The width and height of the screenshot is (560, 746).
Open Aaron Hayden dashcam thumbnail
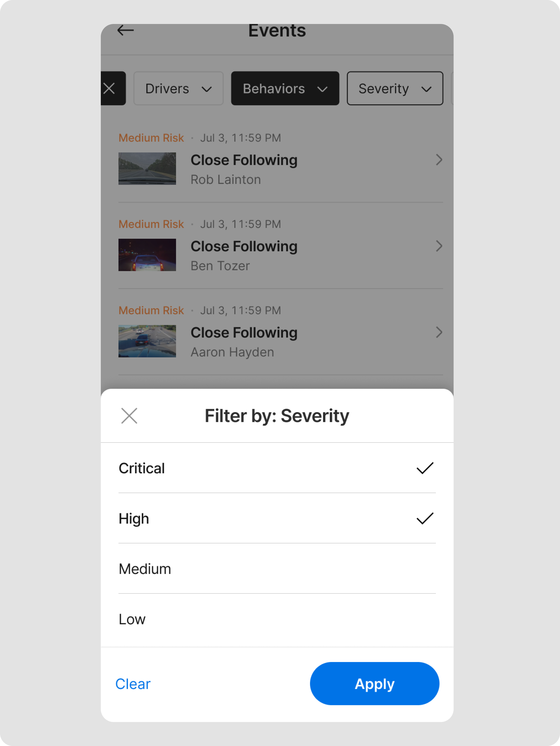click(x=147, y=341)
